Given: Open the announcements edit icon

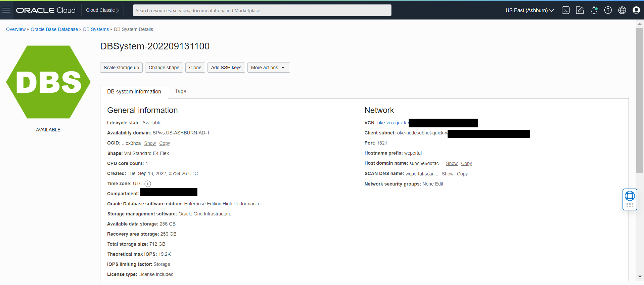Looking at the screenshot, I should (580, 10).
